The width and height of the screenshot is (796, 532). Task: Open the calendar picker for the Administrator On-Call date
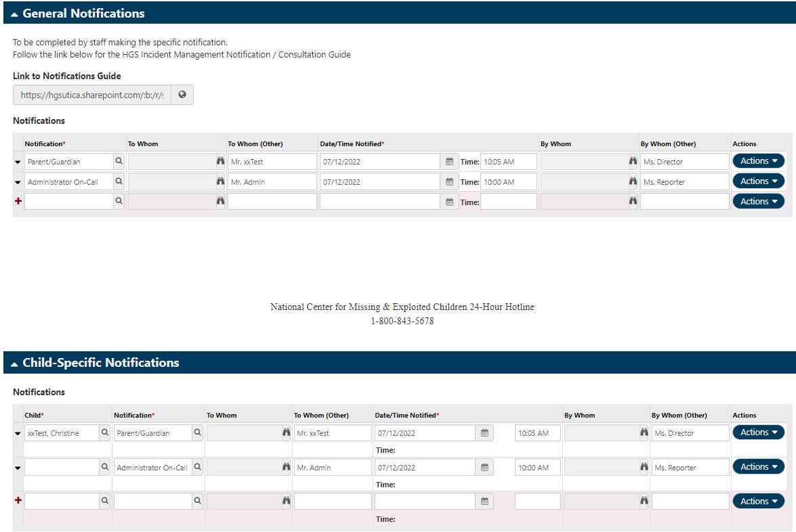point(449,181)
